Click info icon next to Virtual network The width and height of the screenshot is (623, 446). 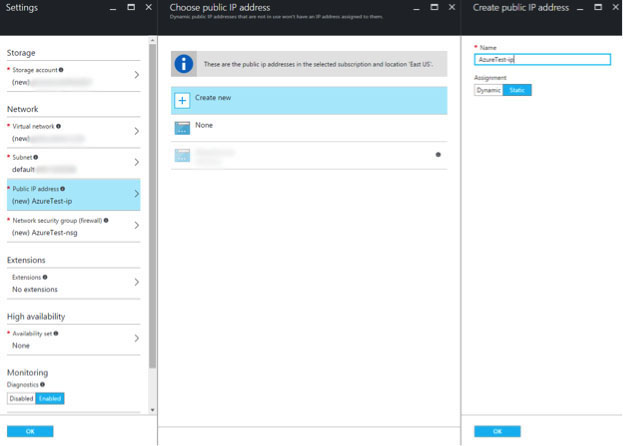pos(59,127)
